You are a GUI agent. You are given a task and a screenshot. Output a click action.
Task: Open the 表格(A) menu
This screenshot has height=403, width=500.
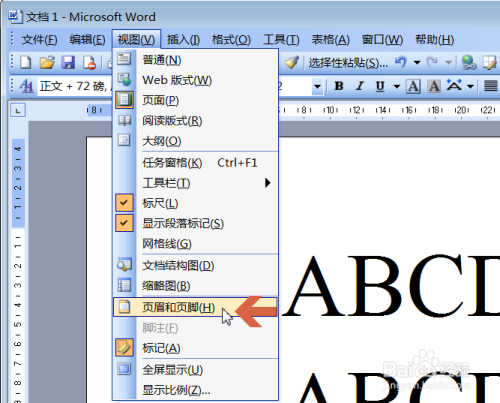tap(330, 40)
